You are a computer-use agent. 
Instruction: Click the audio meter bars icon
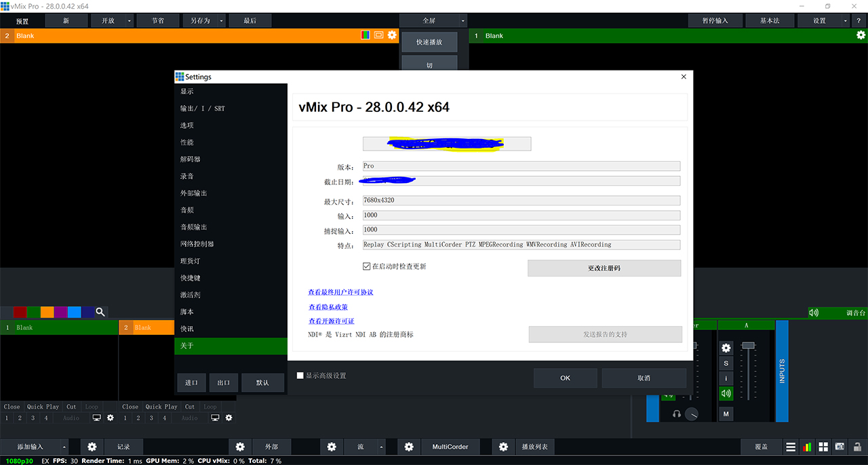807,447
